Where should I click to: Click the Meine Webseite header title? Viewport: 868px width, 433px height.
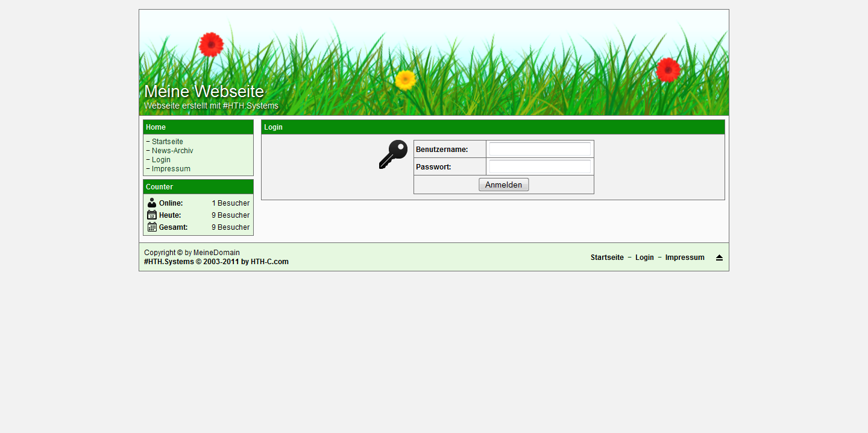[x=204, y=92]
